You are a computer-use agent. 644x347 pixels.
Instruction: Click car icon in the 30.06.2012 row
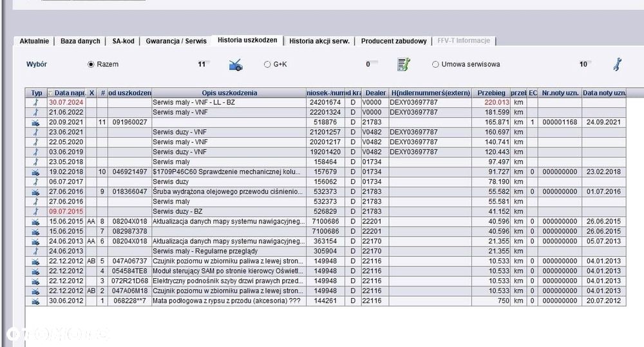click(x=35, y=301)
